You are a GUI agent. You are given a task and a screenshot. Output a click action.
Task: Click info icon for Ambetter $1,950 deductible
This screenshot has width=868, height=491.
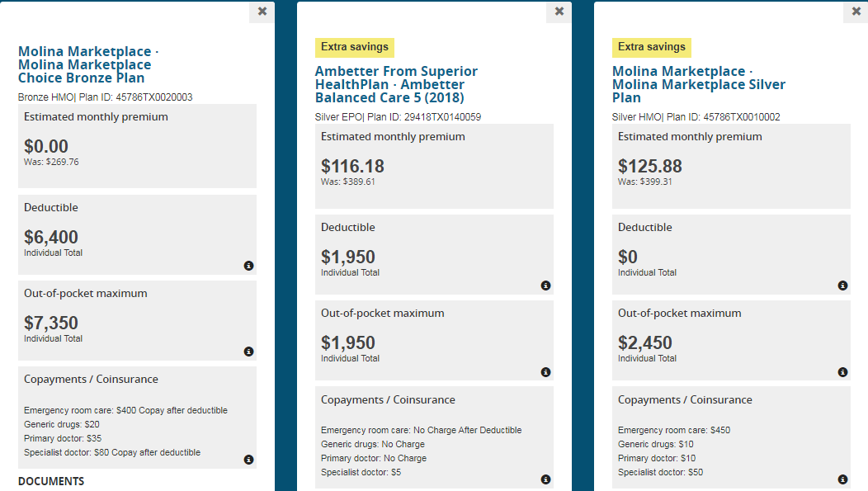545,286
